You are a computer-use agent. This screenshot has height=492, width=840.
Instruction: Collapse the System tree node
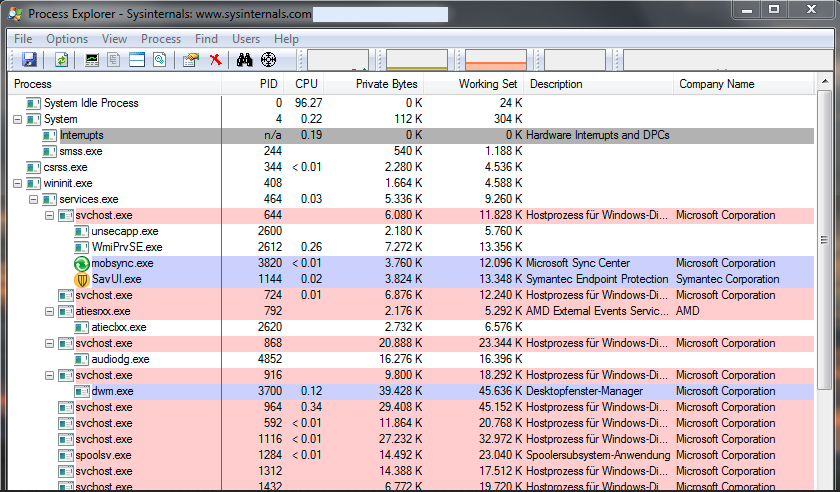point(18,119)
